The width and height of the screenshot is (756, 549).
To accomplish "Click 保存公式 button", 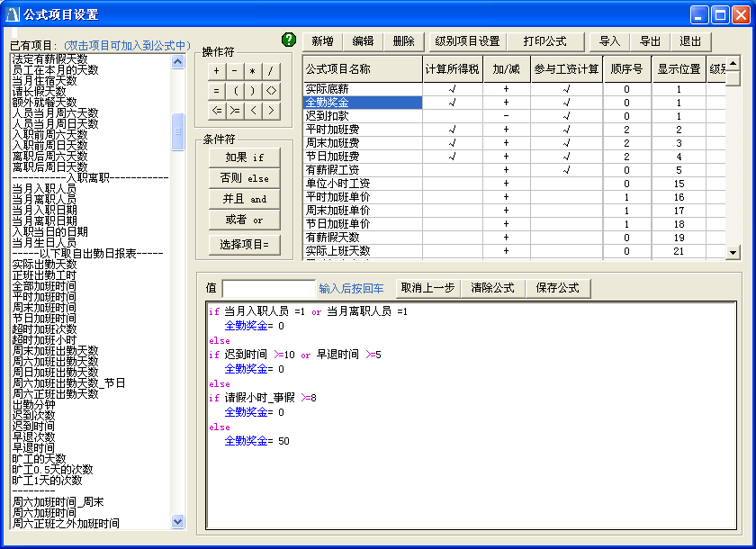I will [x=558, y=288].
